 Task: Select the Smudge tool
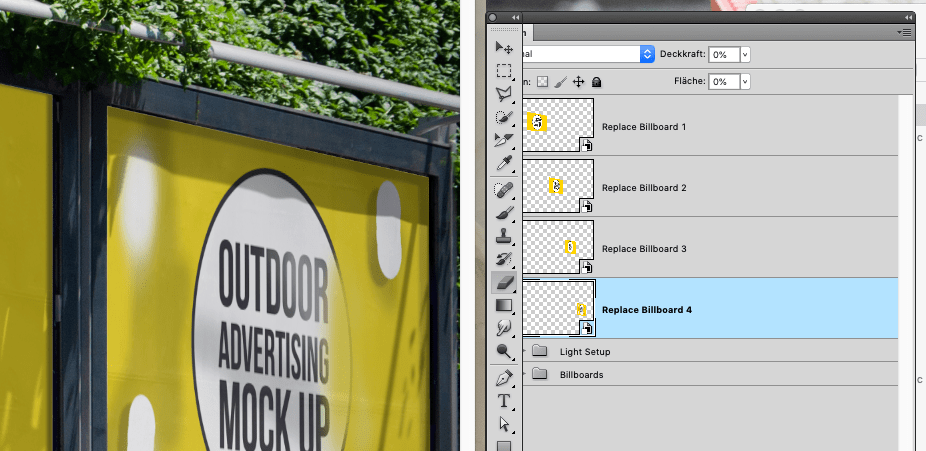pos(504,328)
